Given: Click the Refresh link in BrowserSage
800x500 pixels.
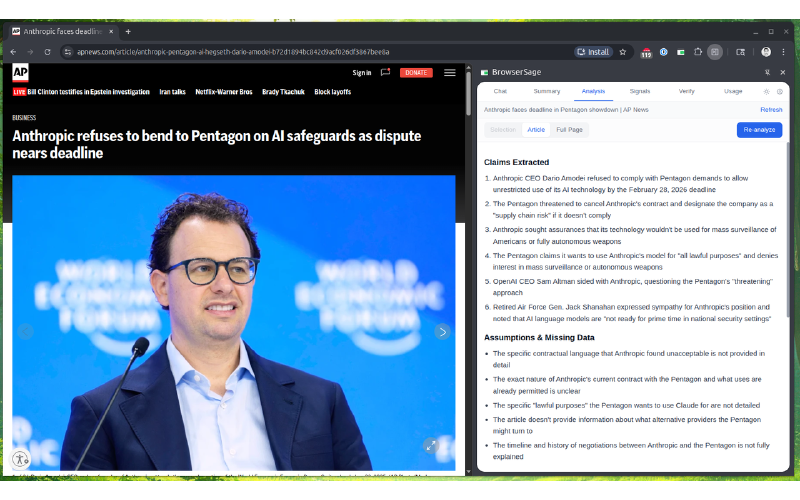Looking at the screenshot, I should point(771,110).
